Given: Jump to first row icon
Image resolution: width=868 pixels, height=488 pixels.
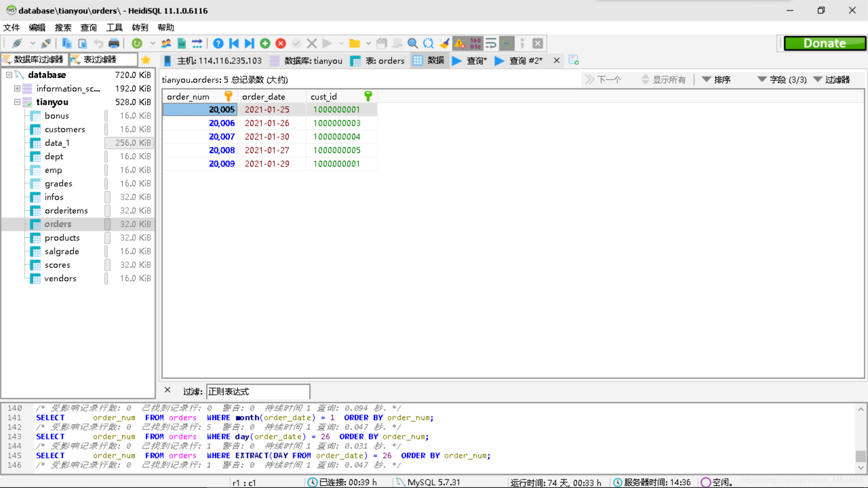Looking at the screenshot, I should [234, 43].
